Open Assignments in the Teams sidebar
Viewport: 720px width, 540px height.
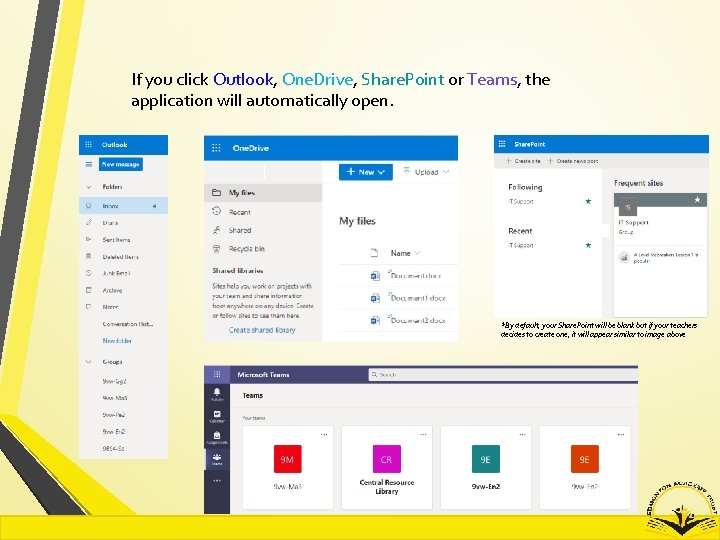pos(217,438)
